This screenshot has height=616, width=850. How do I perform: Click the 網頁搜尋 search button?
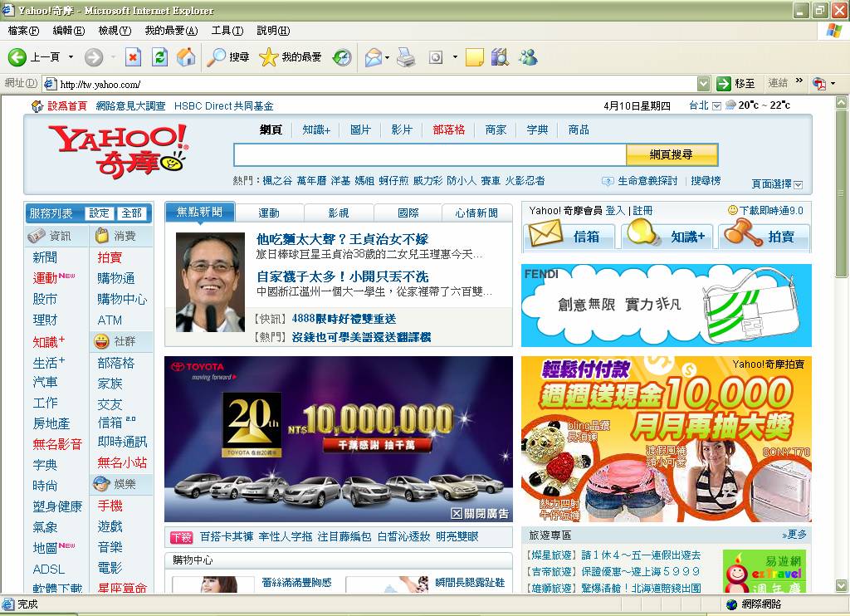[672, 154]
